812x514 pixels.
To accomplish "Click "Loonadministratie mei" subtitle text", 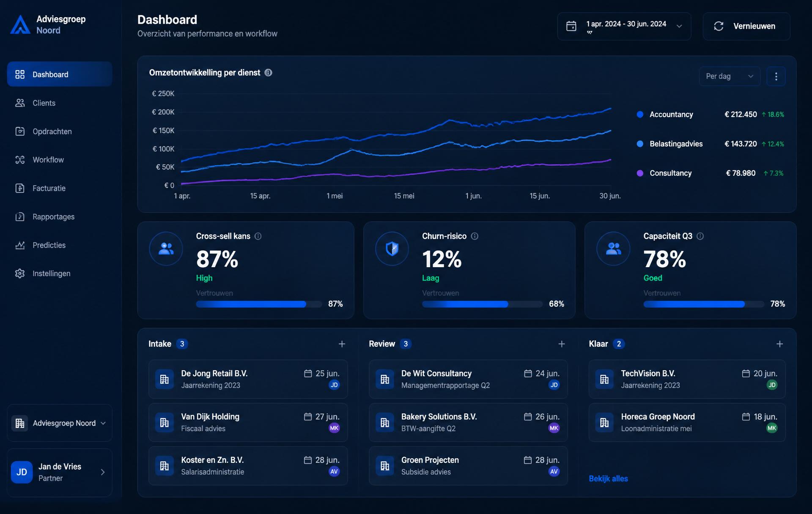I will [656, 429].
